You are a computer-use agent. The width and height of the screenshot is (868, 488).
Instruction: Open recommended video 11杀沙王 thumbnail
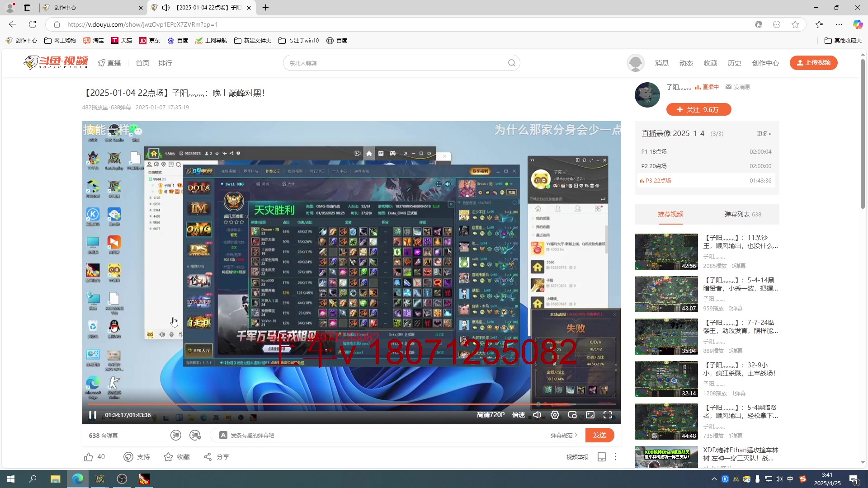[x=666, y=252]
